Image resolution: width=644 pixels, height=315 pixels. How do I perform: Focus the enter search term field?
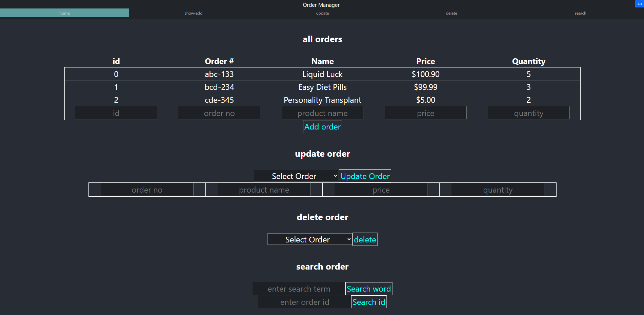point(299,289)
